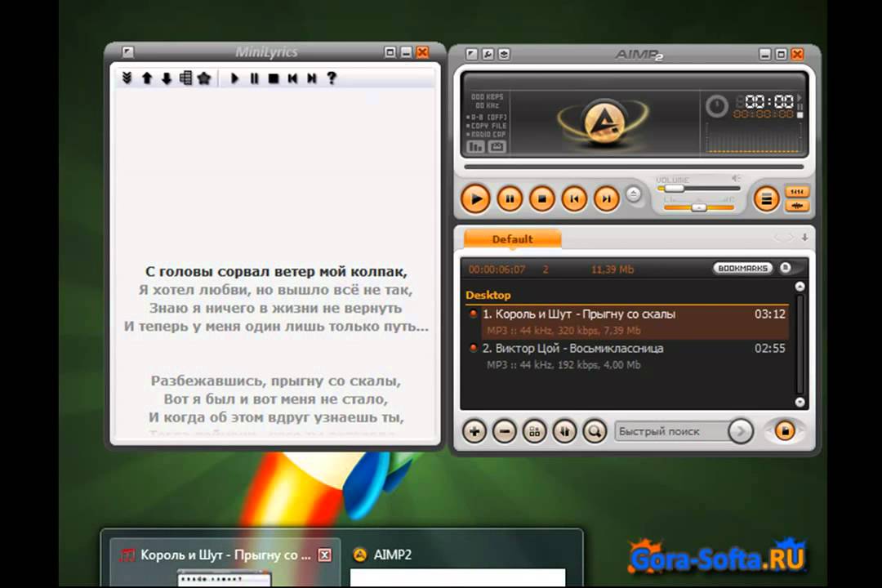This screenshot has height=588, width=882.
Task: Skip to next track in AIMP2
Action: click(x=606, y=198)
